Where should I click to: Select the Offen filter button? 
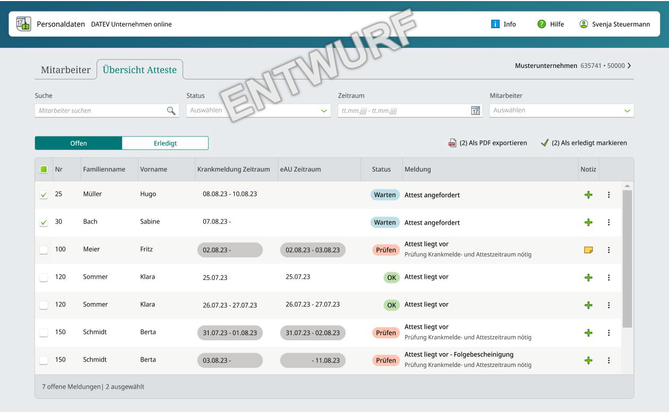tap(78, 143)
